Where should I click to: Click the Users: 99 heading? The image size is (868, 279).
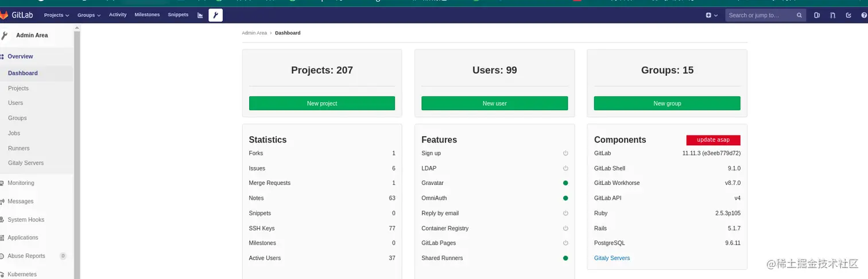[495, 70]
